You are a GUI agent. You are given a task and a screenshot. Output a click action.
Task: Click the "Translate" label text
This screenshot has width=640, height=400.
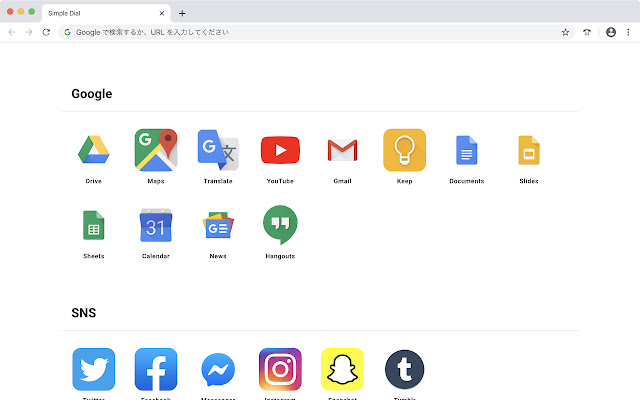(x=218, y=181)
